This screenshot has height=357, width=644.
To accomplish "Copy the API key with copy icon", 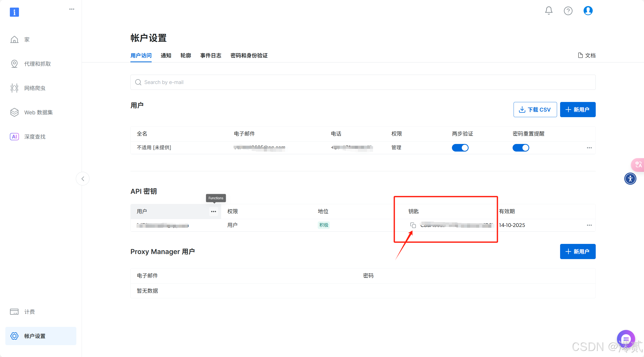I will tap(413, 225).
